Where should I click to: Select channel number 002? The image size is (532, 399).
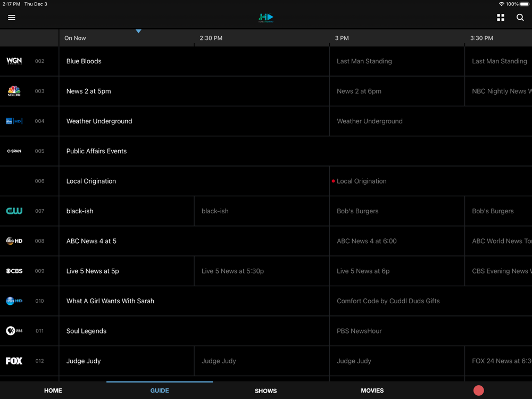pos(40,61)
